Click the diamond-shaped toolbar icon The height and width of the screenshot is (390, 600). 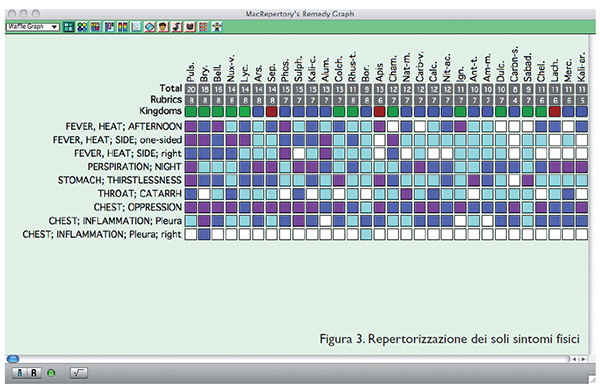tap(150, 27)
